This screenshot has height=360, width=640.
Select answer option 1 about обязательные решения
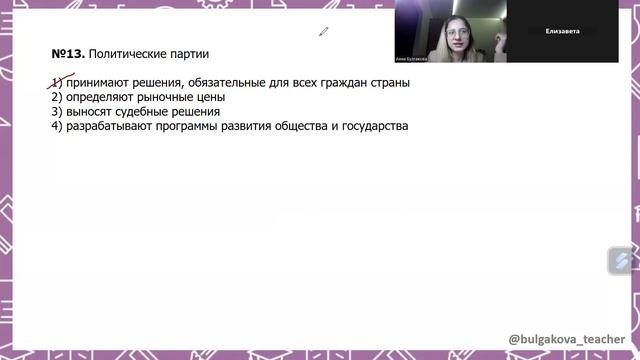pos(231,82)
